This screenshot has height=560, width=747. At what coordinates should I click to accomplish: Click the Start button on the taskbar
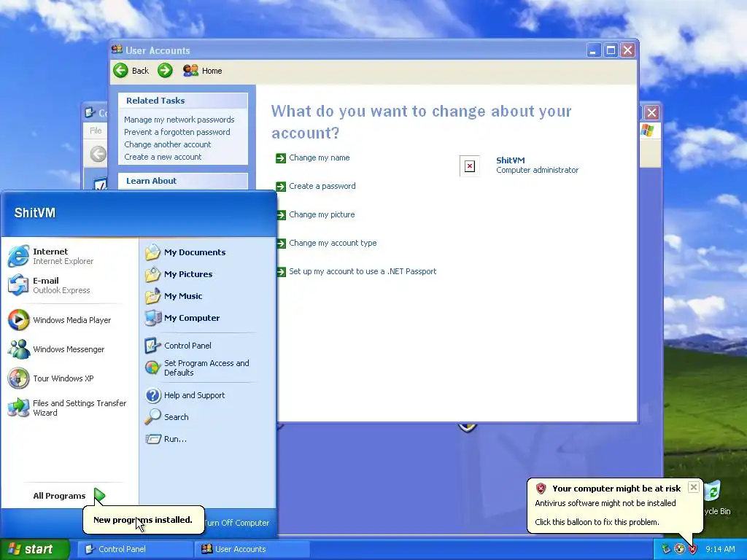click(x=34, y=549)
